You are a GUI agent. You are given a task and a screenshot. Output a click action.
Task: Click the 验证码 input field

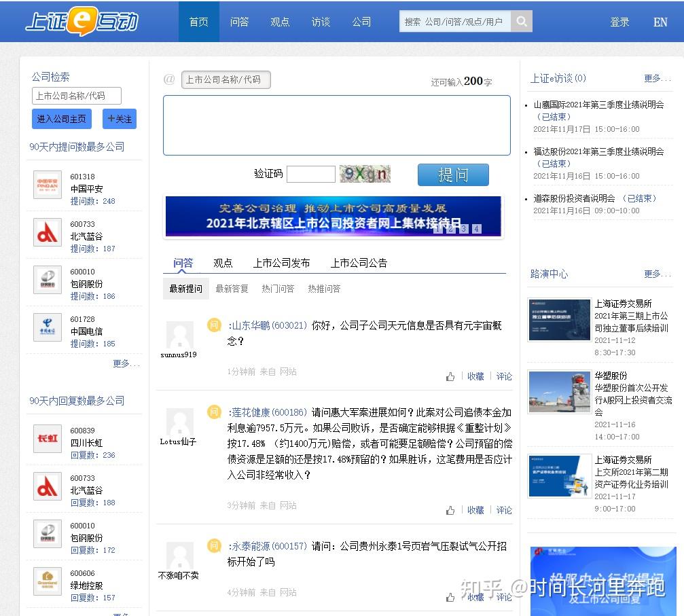(310, 174)
